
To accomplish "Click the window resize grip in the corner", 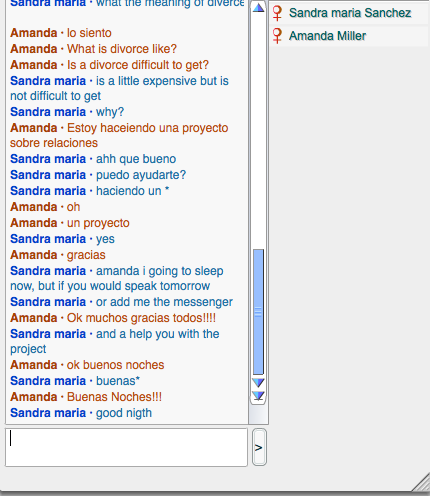I will 421,483.
